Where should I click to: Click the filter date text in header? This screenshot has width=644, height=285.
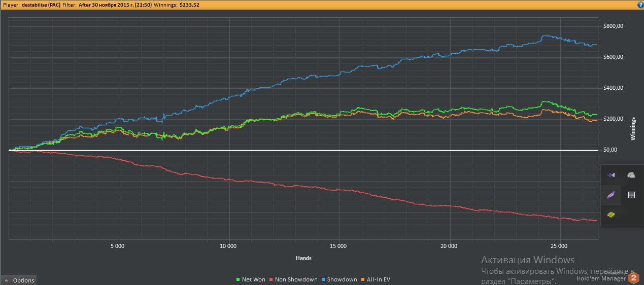[x=115, y=4]
